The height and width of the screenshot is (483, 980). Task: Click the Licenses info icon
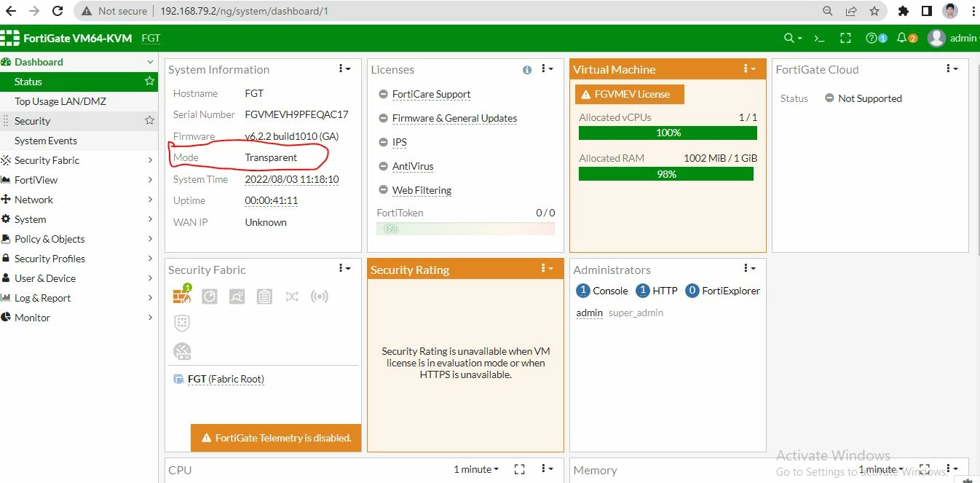coord(527,70)
